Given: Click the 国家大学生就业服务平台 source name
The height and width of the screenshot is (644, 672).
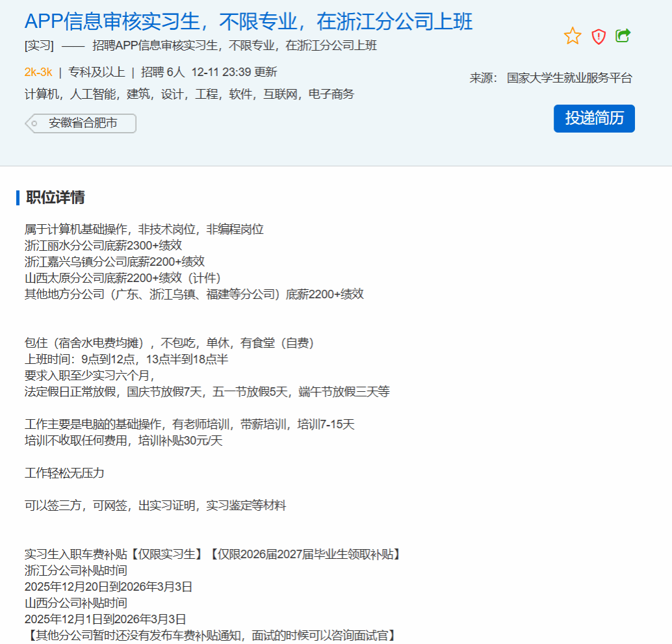Looking at the screenshot, I should coord(569,78).
